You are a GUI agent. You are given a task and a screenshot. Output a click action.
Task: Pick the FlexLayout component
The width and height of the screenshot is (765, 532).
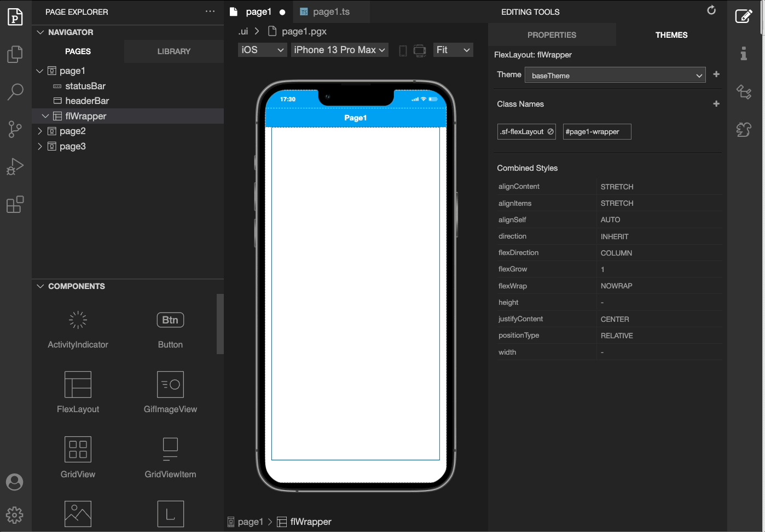(78, 392)
